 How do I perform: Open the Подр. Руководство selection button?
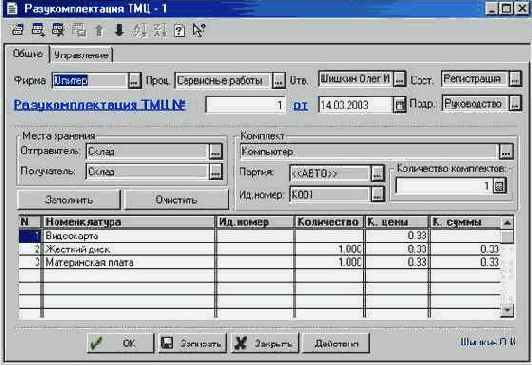point(515,104)
